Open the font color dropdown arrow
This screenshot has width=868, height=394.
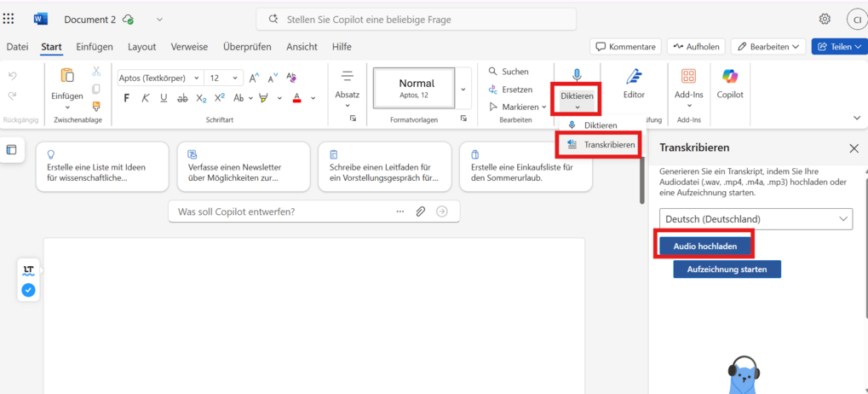tap(313, 98)
